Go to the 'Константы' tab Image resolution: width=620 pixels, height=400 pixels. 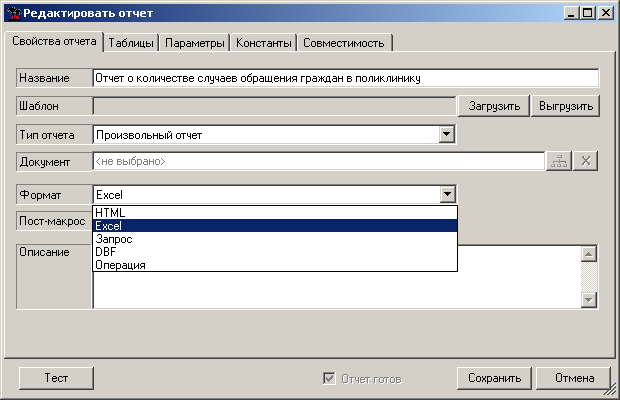tap(264, 43)
